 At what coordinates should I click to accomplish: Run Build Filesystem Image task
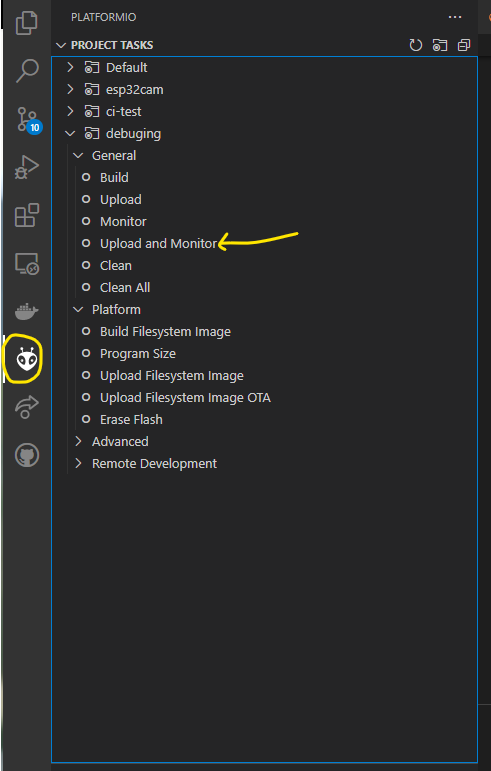click(165, 332)
